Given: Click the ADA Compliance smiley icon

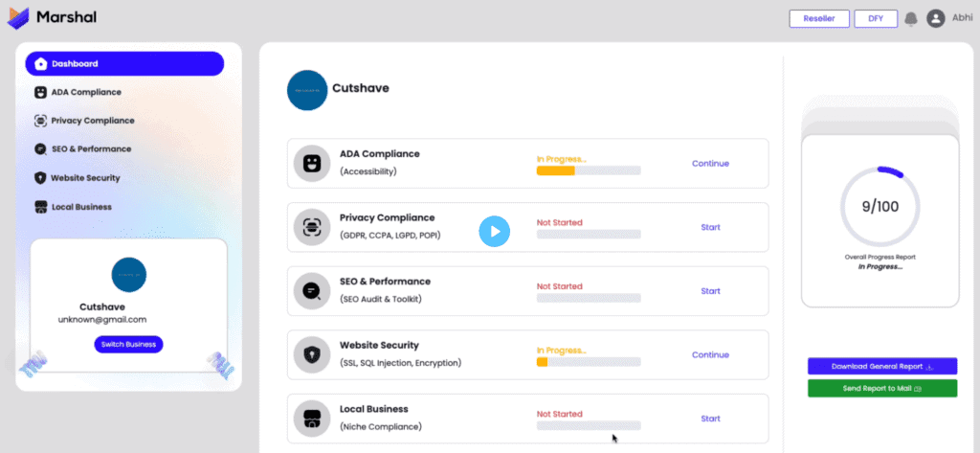Looking at the screenshot, I should pos(311,163).
